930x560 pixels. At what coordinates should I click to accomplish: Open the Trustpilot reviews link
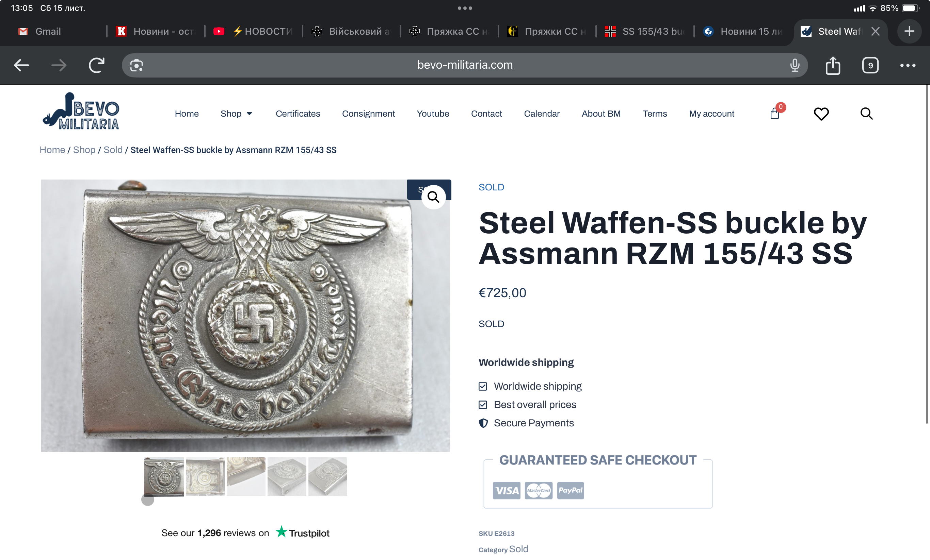point(245,533)
